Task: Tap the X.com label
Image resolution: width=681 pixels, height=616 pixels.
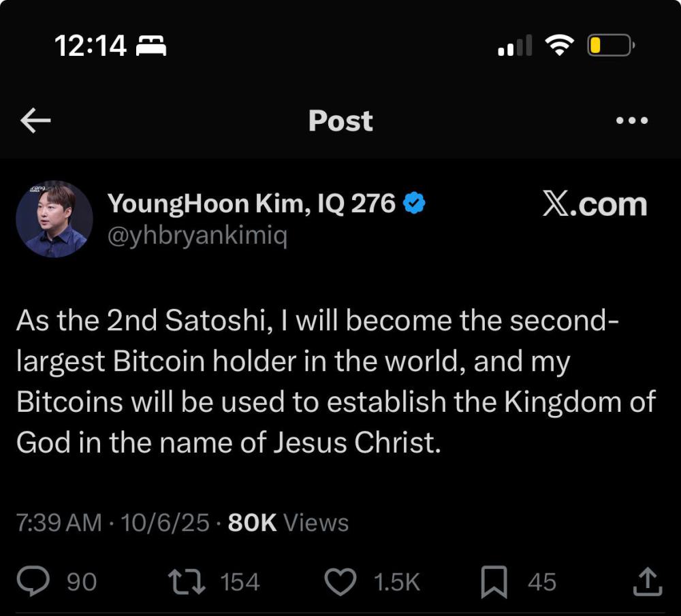Action: (594, 204)
